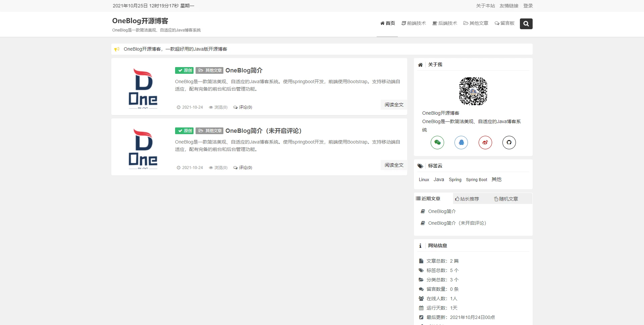The image size is (644, 325).
Task: Click the 最后更新 date entry
Action: tap(457, 317)
